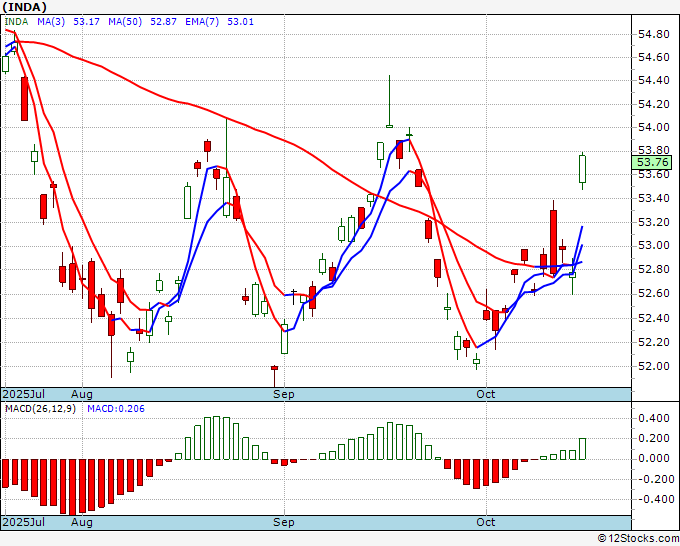Click 2025Jul on the MACD panel axis

pyautogui.click(x=24, y=522)
